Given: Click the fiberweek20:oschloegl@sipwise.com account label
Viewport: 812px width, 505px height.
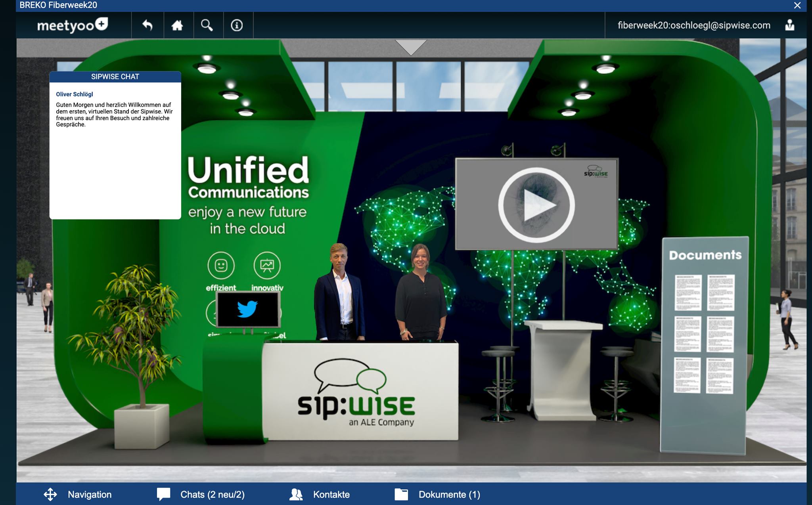Looking at the screenshot, I should [694, 25].
